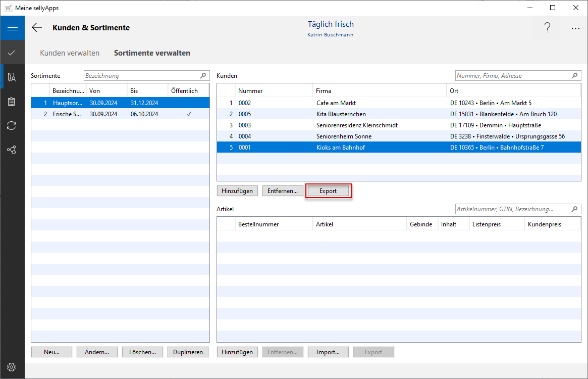Click the highlighted Export button under Kunden
Image resolution: width=588 pixels, height=379 pixels.
click(328, 191)
